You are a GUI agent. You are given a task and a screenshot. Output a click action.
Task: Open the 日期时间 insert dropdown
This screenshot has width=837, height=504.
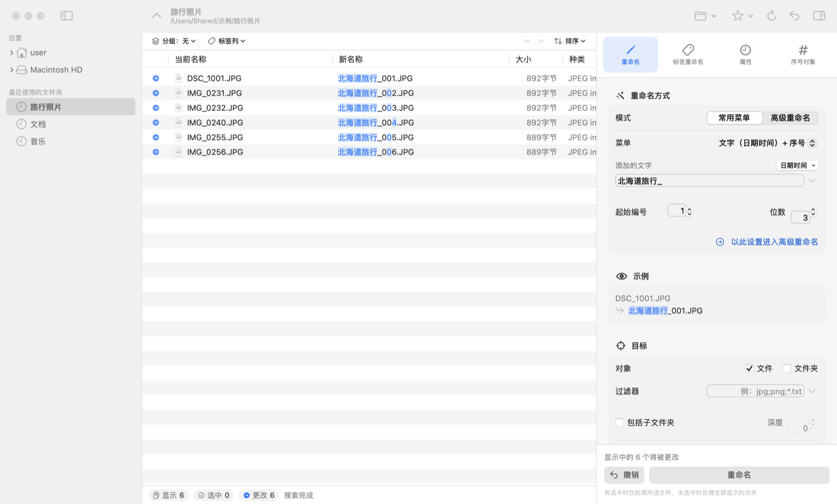(x=797, y=165)
